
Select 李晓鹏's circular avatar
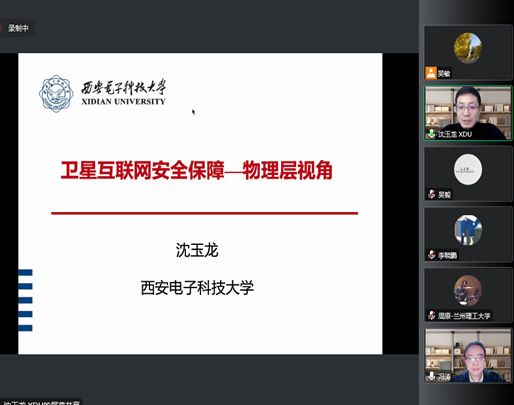(x=468, y=230)
